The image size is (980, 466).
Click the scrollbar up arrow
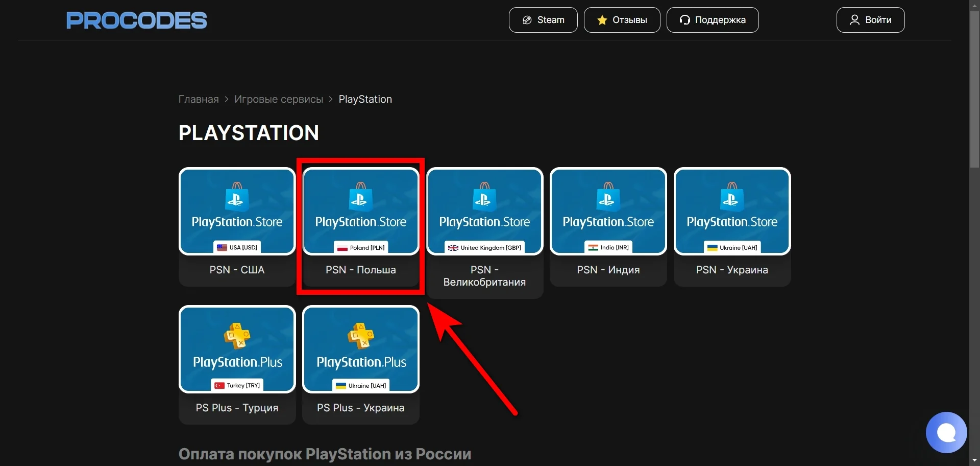pyautogui.click(x=974, y=5)
